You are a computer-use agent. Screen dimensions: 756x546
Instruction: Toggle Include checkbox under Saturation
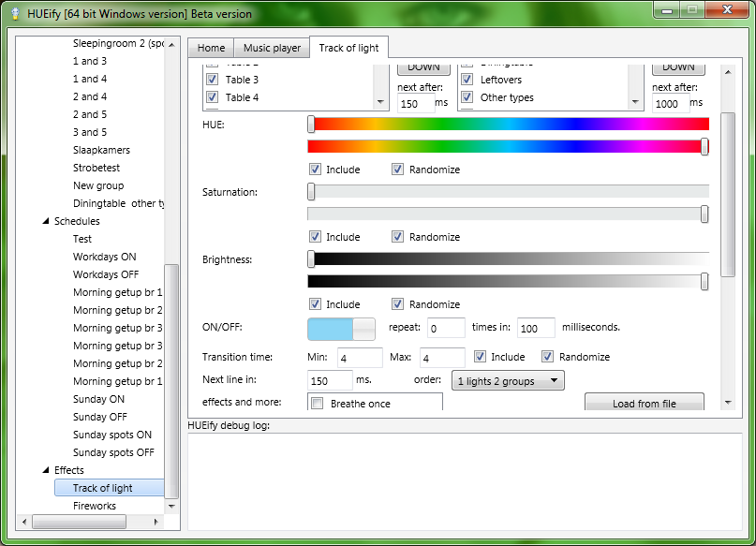tap(315, 237)
